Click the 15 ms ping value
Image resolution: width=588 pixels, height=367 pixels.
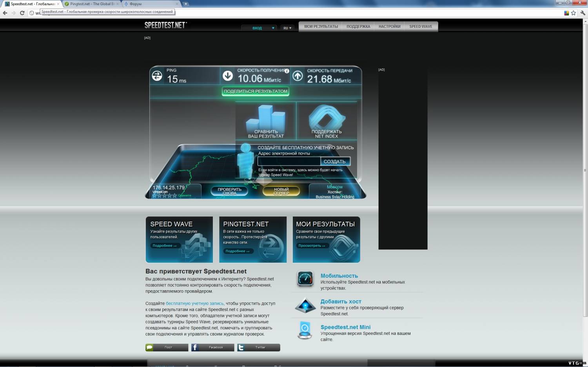point(177,79)
